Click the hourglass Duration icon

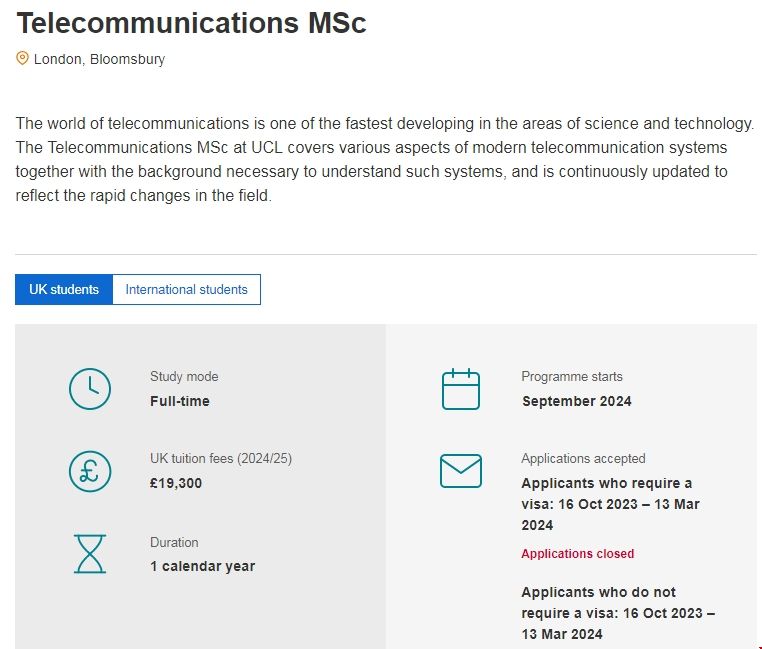click(x=90, y=554)
